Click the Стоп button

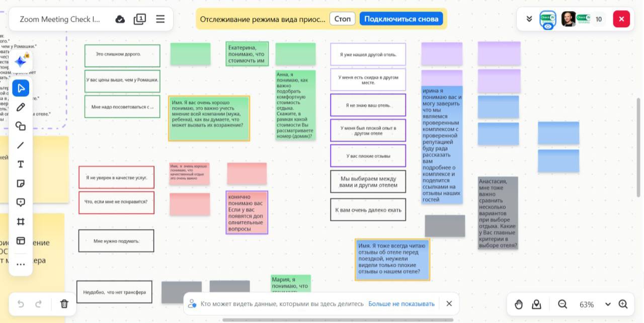(342, 19)
